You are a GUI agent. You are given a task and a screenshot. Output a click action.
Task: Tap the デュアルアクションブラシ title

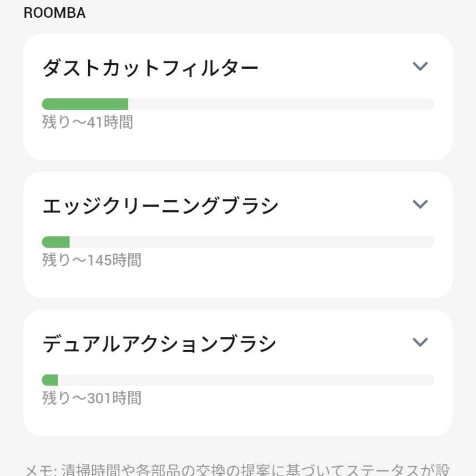[159, 344]
